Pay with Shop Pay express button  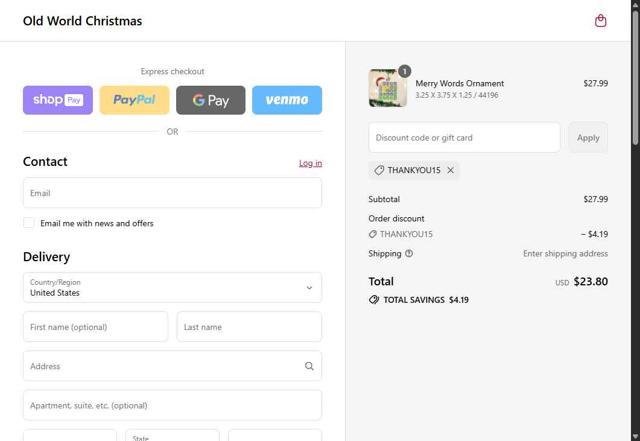[x=58, y=100]
